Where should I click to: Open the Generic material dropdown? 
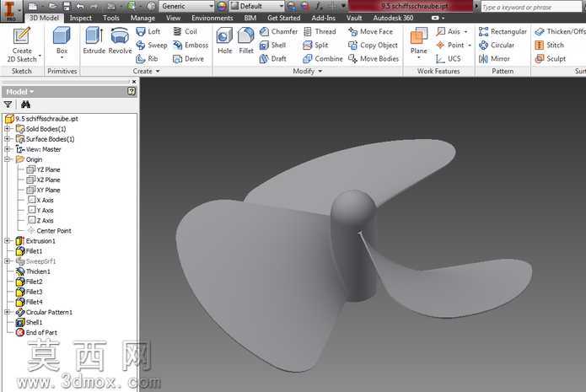[186, 6]
